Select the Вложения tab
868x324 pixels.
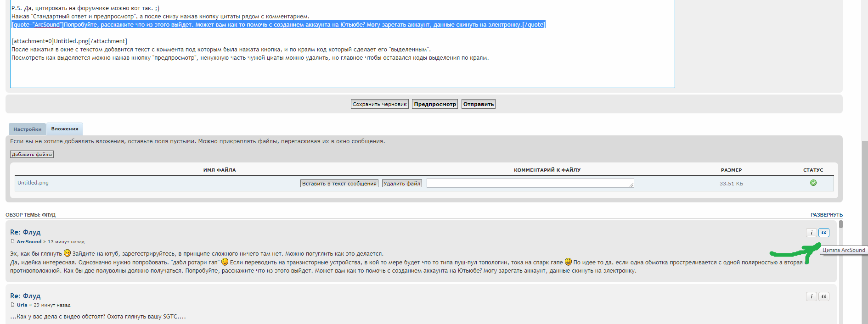coord(65,129)
